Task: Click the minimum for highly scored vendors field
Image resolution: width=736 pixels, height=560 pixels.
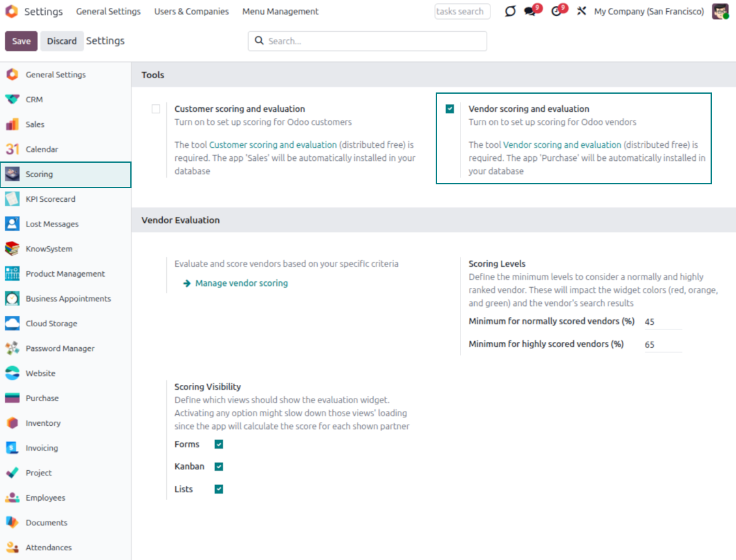Action: [x=662, y=344]
